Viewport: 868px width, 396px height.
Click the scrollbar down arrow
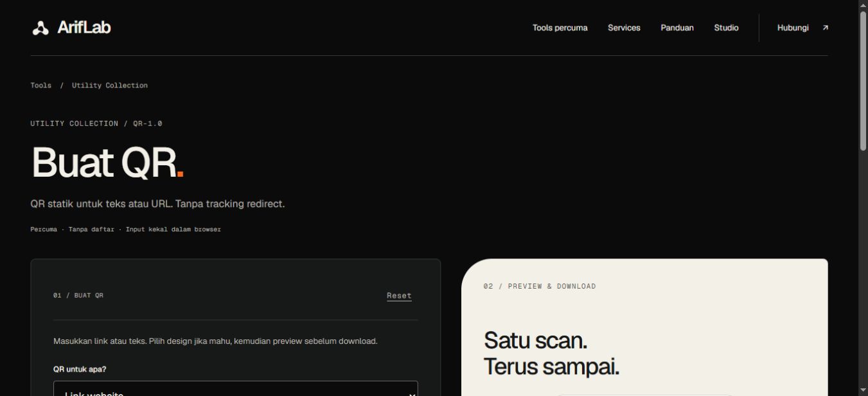(x=863, y=390)
